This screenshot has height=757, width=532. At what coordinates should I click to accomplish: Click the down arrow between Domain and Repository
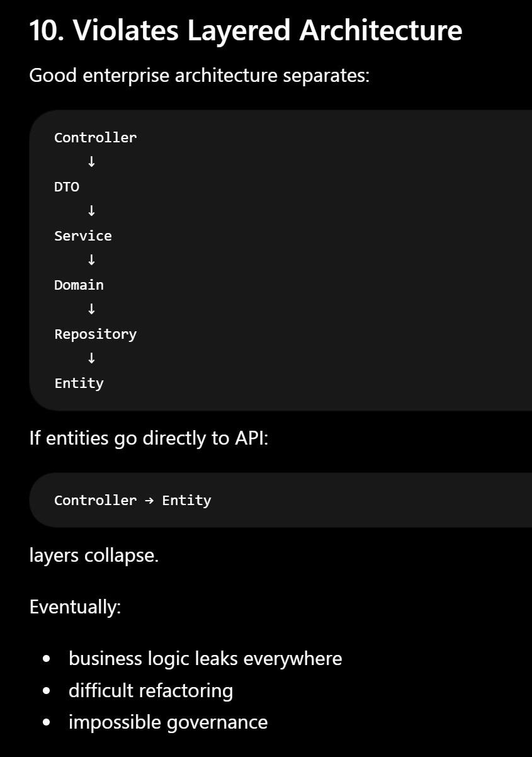(x=91, y=309)
